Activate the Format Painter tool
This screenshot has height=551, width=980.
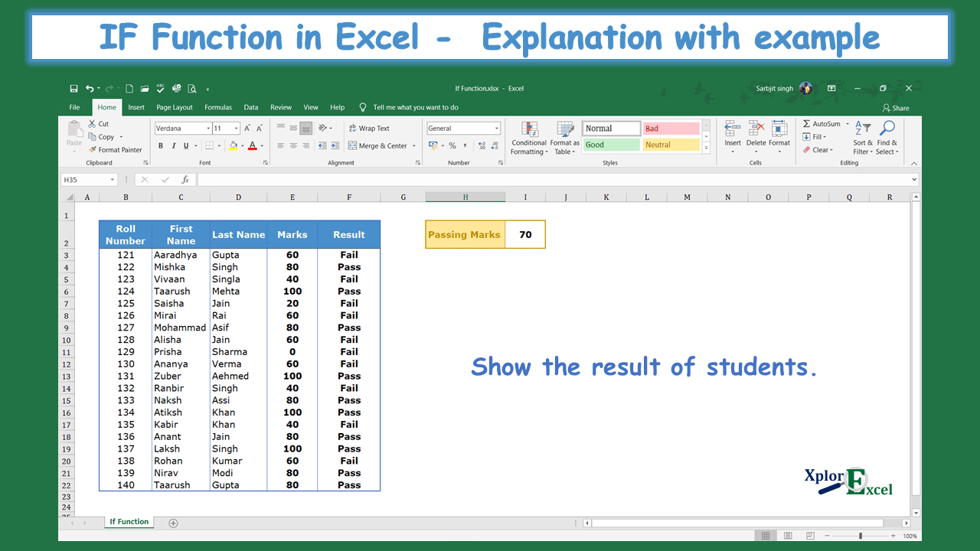[x=116, y=150]
